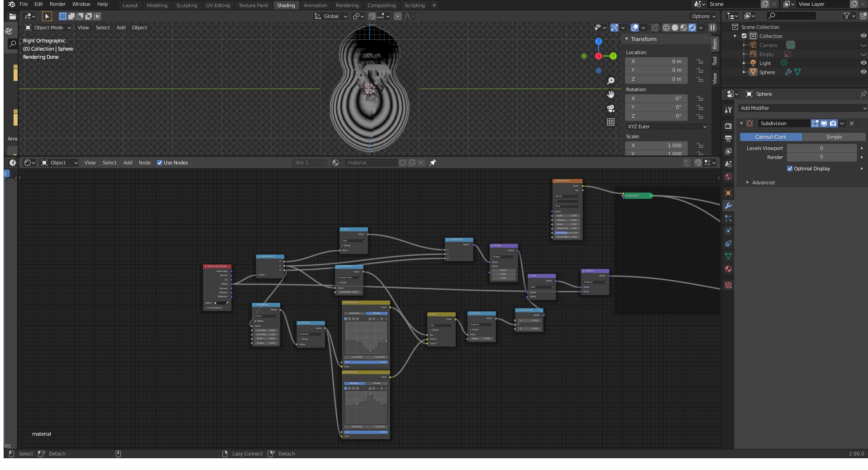Click the Render levels value field
Image resolution: width=868 pixels, height=470 pixels.
[821, 157]
